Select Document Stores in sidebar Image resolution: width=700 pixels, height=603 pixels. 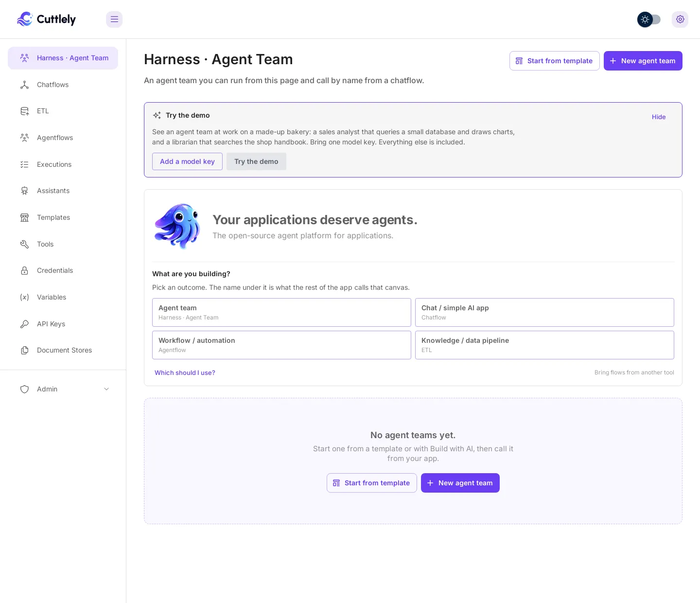pos(63,350)
